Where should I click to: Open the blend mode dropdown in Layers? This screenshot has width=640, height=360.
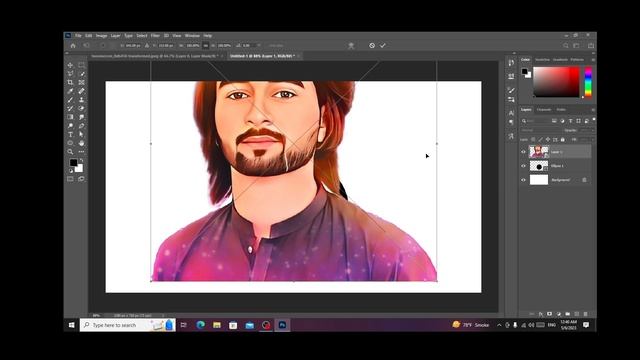pos(540,130)
